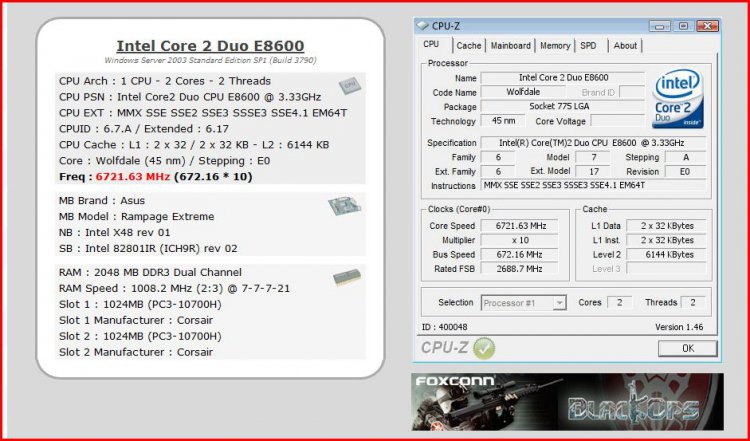Click 'Slot 2 Manufacturer : Corsair' line
Image resolution: width=750 pixels, height=441 pixels.
coord(136,352)
